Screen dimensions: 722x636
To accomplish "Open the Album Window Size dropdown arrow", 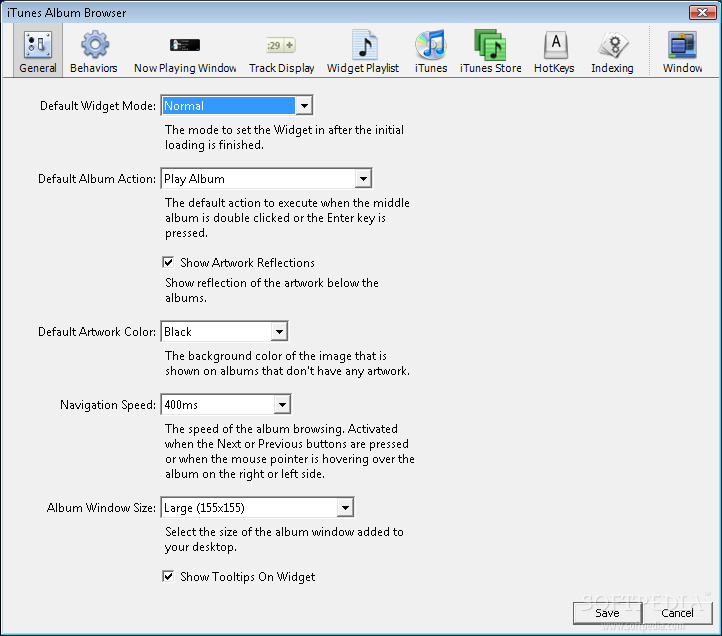I will (x=345, y=508).
